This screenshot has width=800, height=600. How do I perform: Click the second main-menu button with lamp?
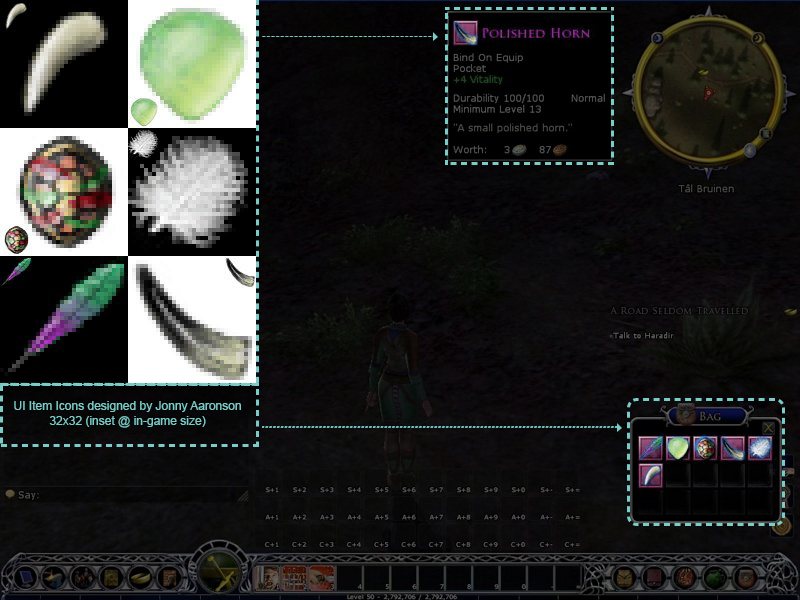coord(54,578)
